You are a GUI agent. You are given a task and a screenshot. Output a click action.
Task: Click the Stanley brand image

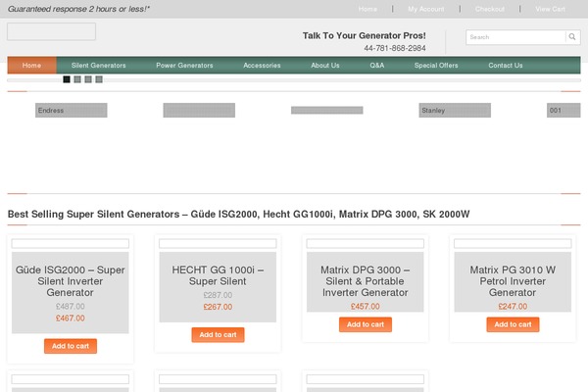click(455, 111)
